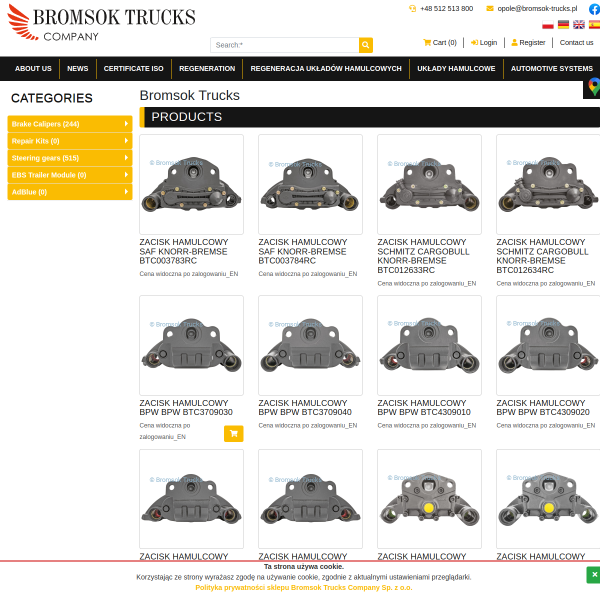Screen dimensions: 600x600
Task: Open the Cart (0) link
Action: click(440, 42)
